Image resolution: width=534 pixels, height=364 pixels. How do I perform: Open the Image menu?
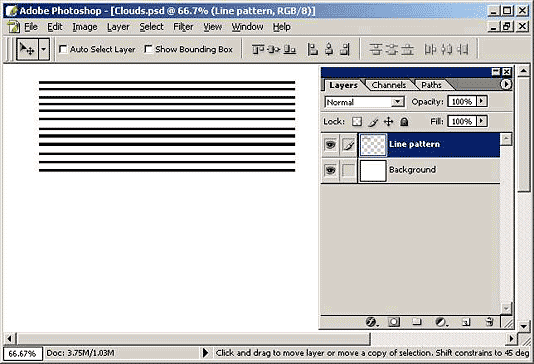pyautogui.click(x=84, y=27)
